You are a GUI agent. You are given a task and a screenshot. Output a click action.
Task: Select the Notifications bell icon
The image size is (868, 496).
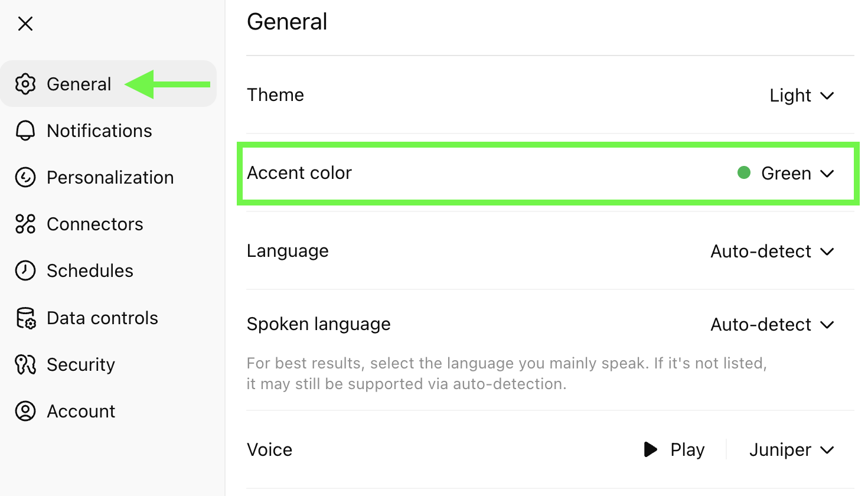point(25,130)
